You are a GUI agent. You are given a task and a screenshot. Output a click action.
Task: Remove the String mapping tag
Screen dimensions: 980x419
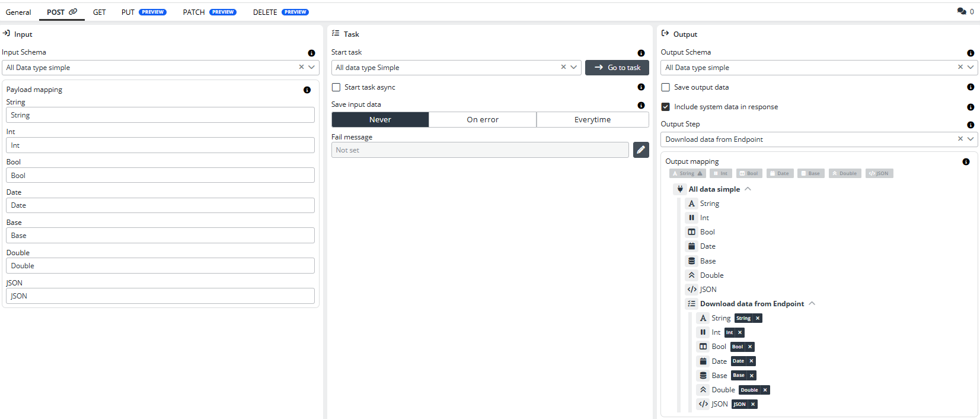pyautogui.click(x=758, y=319)
